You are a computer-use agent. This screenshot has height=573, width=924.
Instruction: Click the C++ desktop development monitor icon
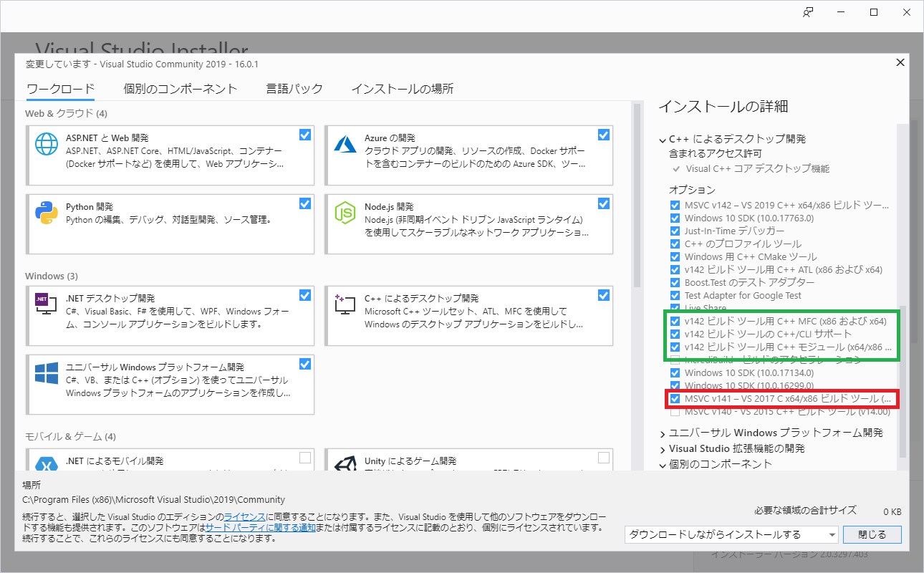[345, 303]
